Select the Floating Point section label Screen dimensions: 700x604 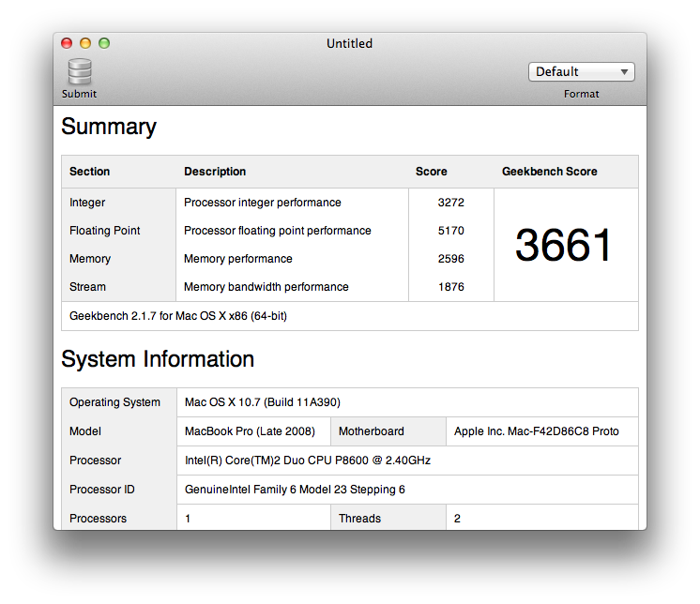(x=105, y=231)
